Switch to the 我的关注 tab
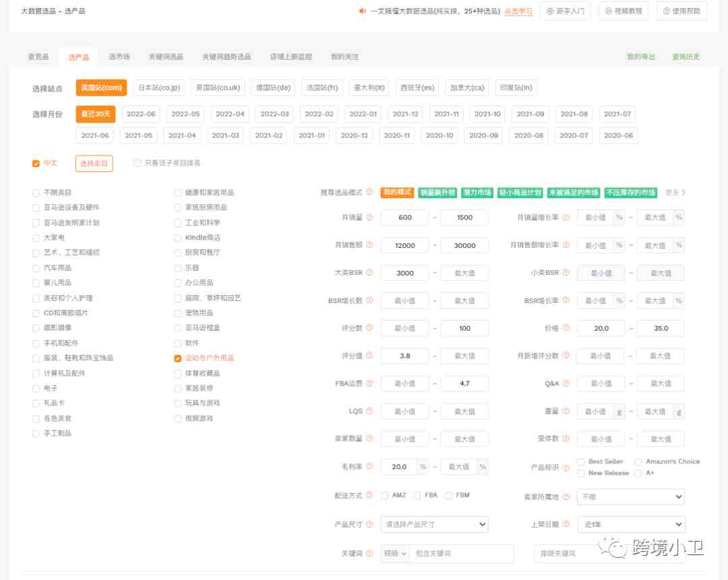Image resolution: width=728 pixels, height=580 pixels. [344, 57]
